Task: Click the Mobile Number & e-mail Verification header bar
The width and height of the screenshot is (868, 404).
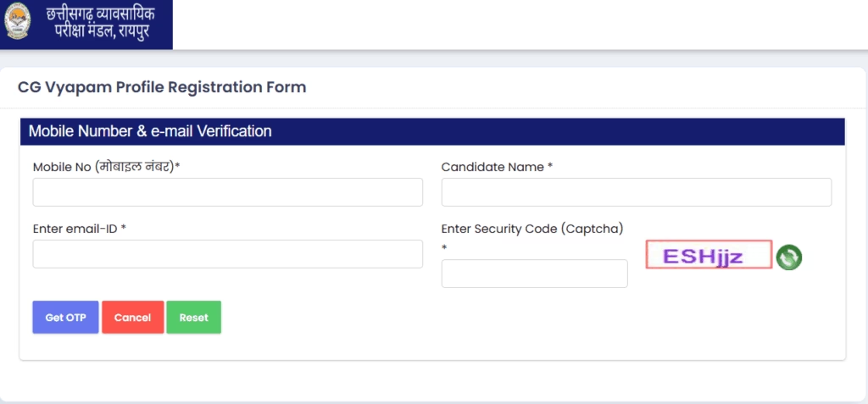Action: click(x=432, y=132)
